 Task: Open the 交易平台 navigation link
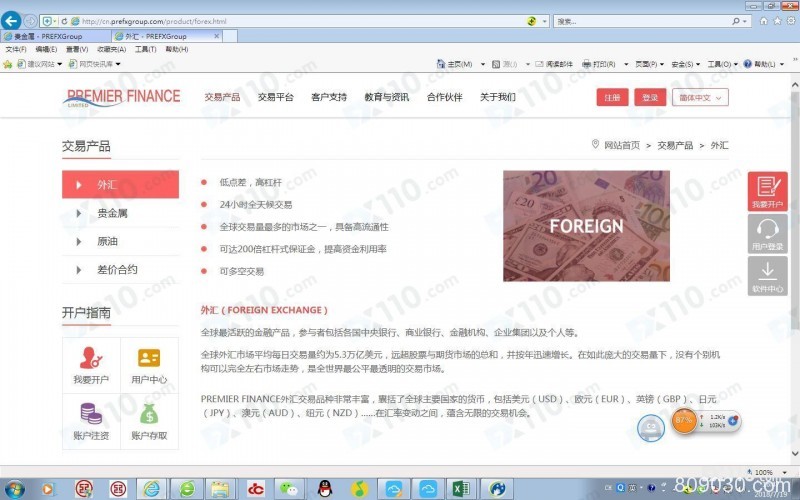[276, 97]
